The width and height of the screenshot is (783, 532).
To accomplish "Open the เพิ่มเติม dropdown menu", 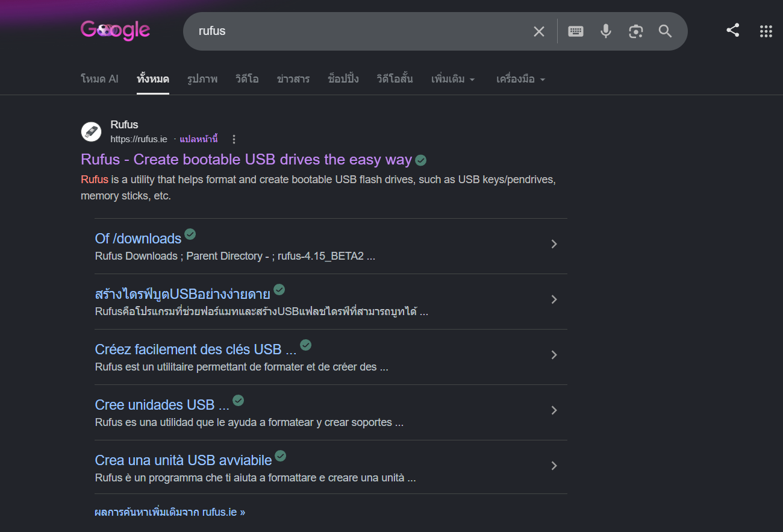I will pyautogui.click(x=453, y=79).
